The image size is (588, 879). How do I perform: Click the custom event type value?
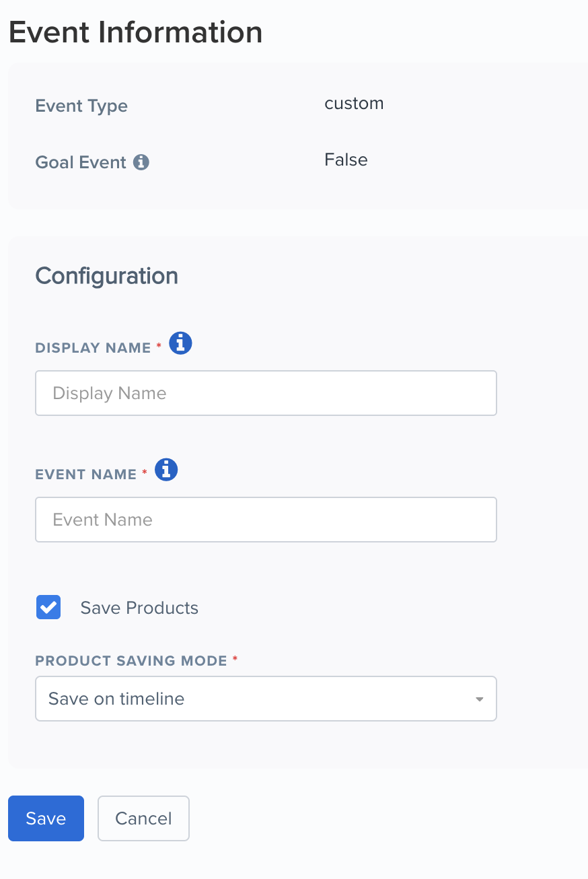click(x=354, y=103)
